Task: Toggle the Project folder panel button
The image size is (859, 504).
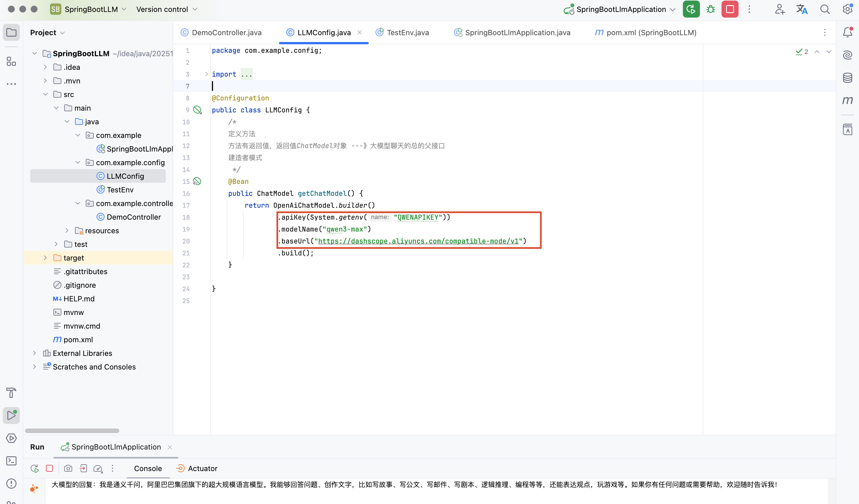Action: [x=11, y=32]
